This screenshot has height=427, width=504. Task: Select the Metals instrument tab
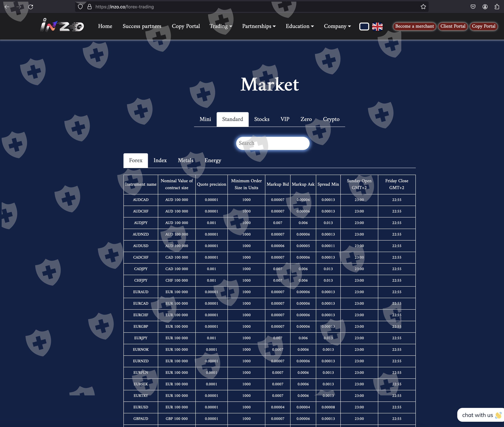pos(186,160)
